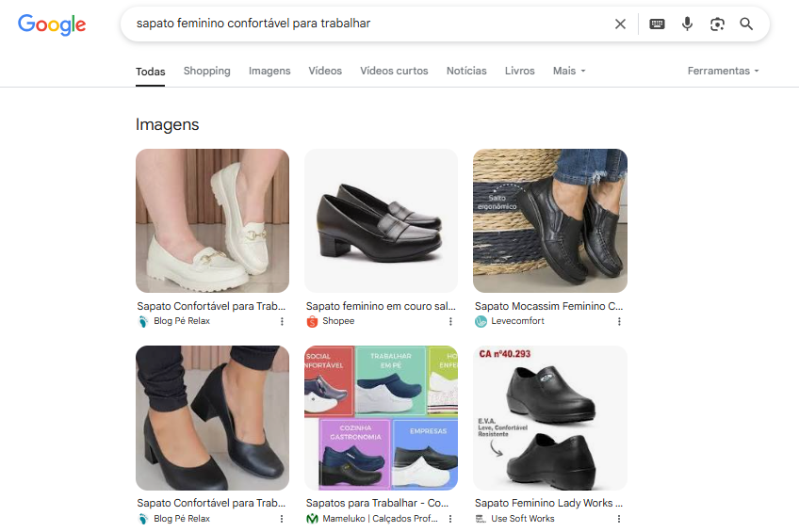799x532 pixels.
Task: Start voice search with the microphone icon
Action: (687, 24)
